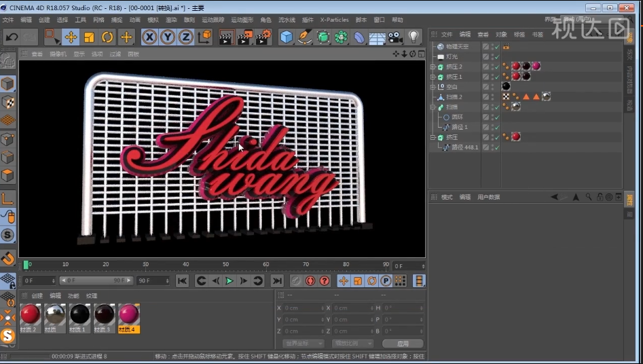This screenshot has width=643, height=364.
Task: Toggle the 路径 448.1 enable checkmark
Action: (497, 147)
